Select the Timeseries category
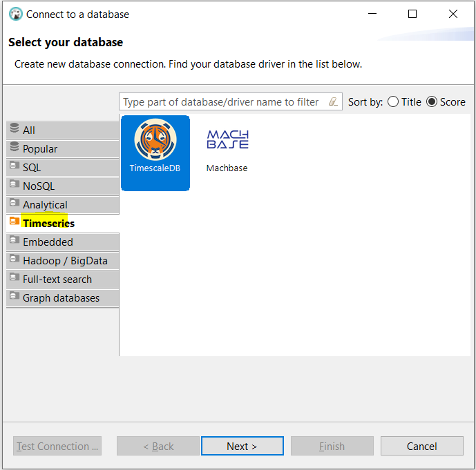The width and height of the screenshot is (476, 470). tap(63, 224)
